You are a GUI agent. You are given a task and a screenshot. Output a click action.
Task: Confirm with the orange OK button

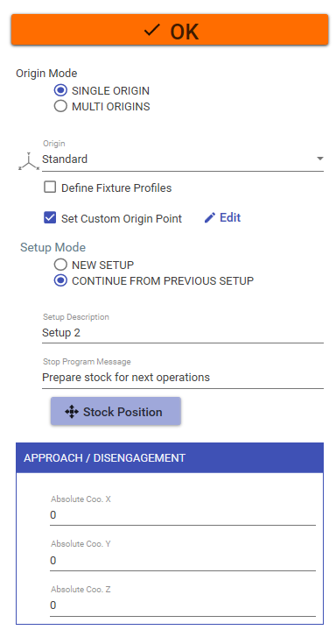(x=170, y=30)
